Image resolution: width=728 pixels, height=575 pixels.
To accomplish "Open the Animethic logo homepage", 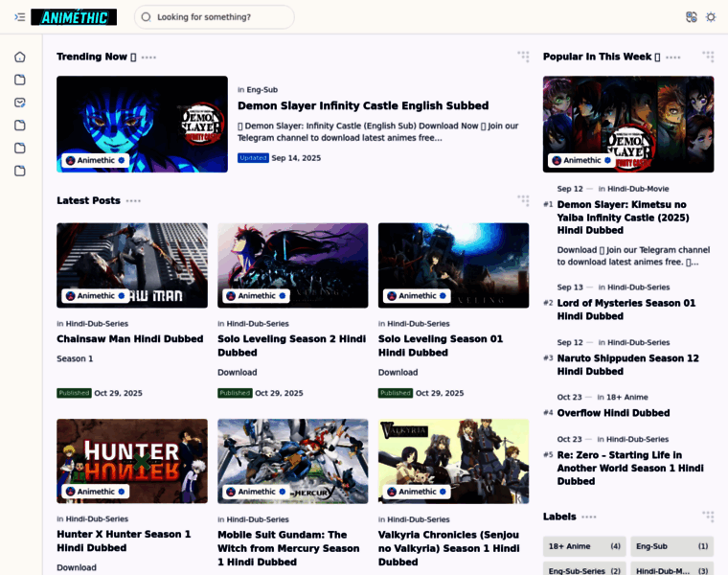I will 74,17.
